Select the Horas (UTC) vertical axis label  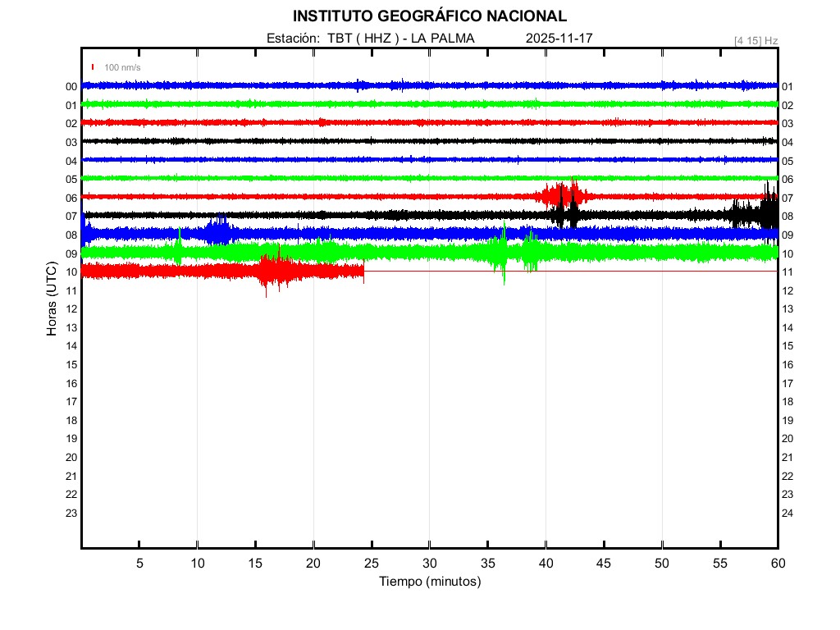(52, 299)
